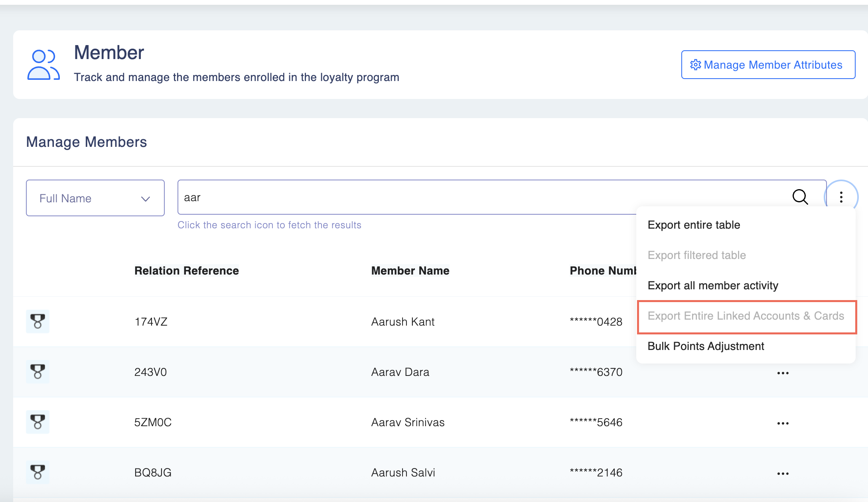The width and height of the screenshot is (868, 502).
Task: Click the tier medal icon for Aarav Srinivas
Action: click(x=38, y=422)
